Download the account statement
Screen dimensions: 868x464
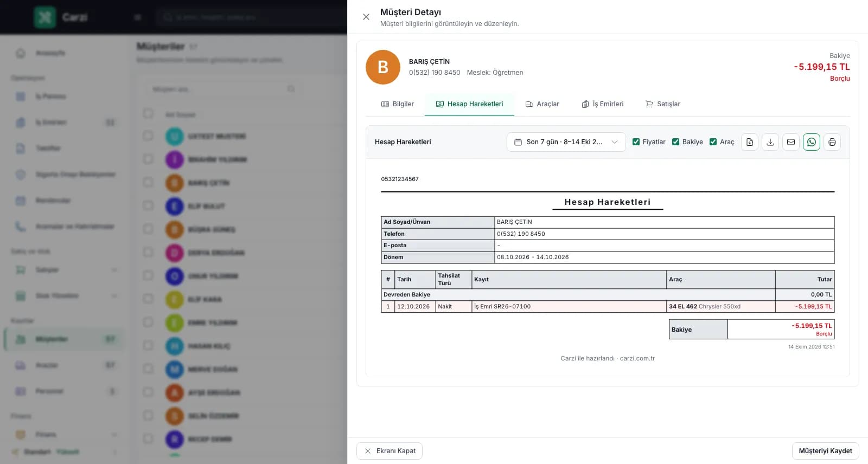[770, 142]
